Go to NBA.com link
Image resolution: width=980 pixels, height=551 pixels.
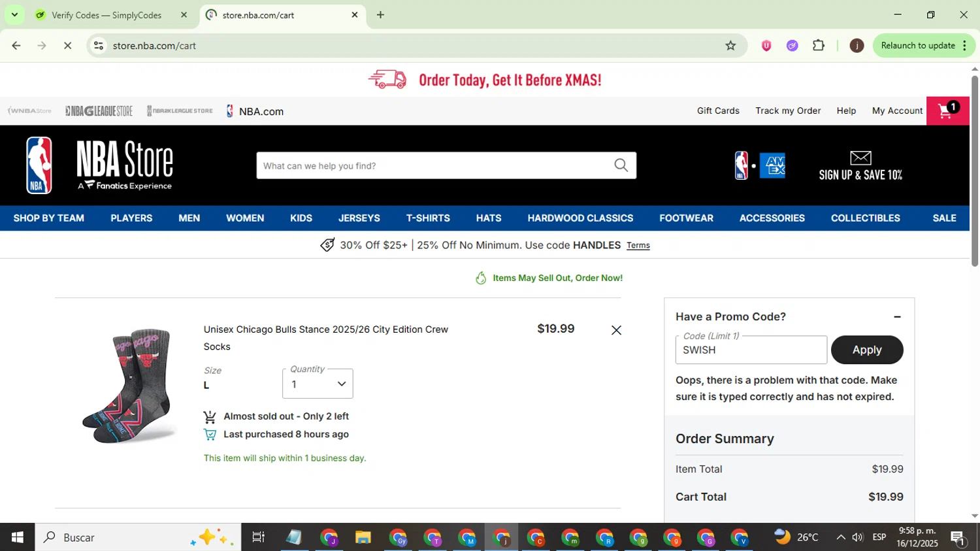coord(255,111)
